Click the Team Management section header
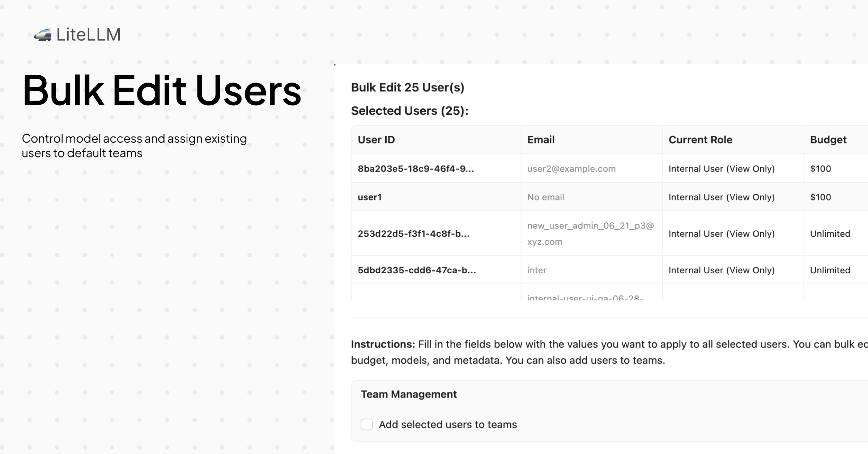This screenshot has height=454, width=868. (409, 394)
